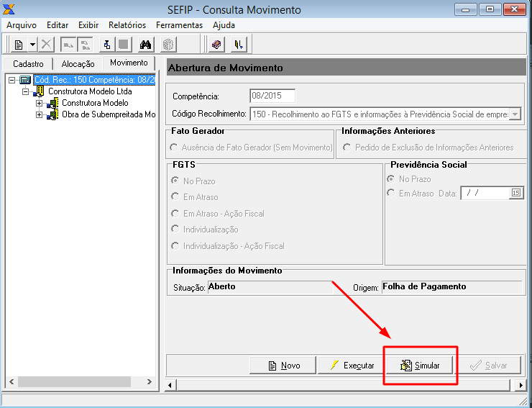This screenshot has height=408, width=532.
Task: Click the building icon of Construtora Modelo Ltda
Action: pyautogui.click(x=40, y=91)
